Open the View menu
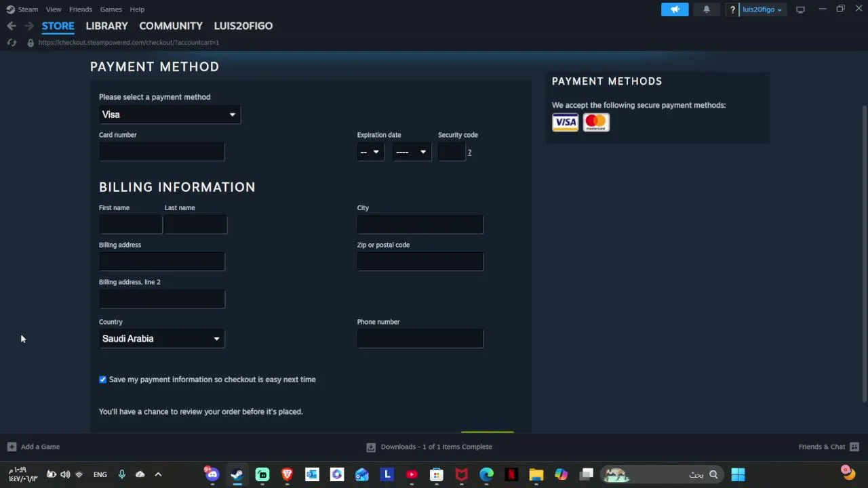The width and height of the screenshot is (868, 488). point(54,9)
